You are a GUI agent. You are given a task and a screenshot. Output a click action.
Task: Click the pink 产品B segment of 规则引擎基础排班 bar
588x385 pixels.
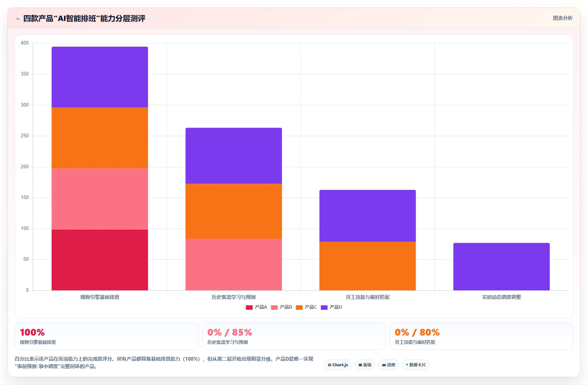(x=100, y=199)
